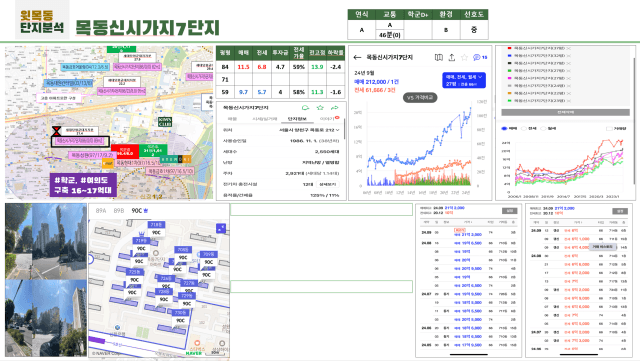Screen dimensions: 640x361
Task: Open the blue comments bubble icon
Action: pos(477,58)
